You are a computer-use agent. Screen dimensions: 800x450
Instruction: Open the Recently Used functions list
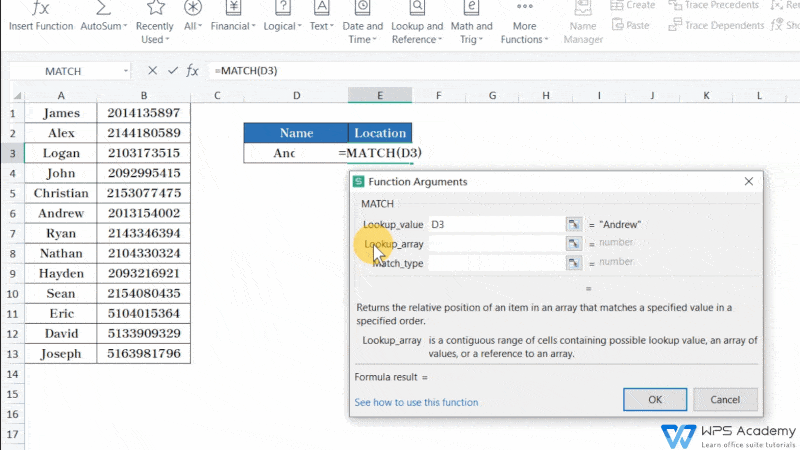pyautogui.click(x=155, y=23)
